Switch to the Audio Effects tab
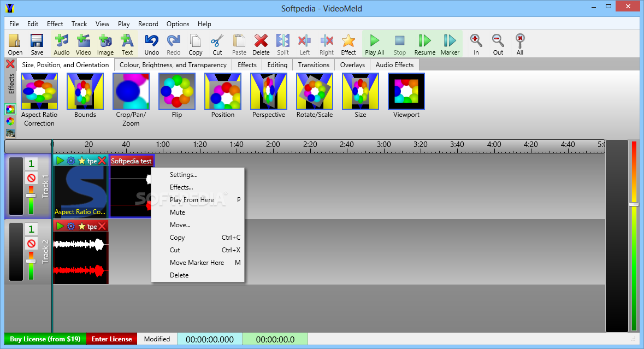Image resolution: width=644 pixels, height=349 pixels. pyautogui.click(x=394, y=65)
